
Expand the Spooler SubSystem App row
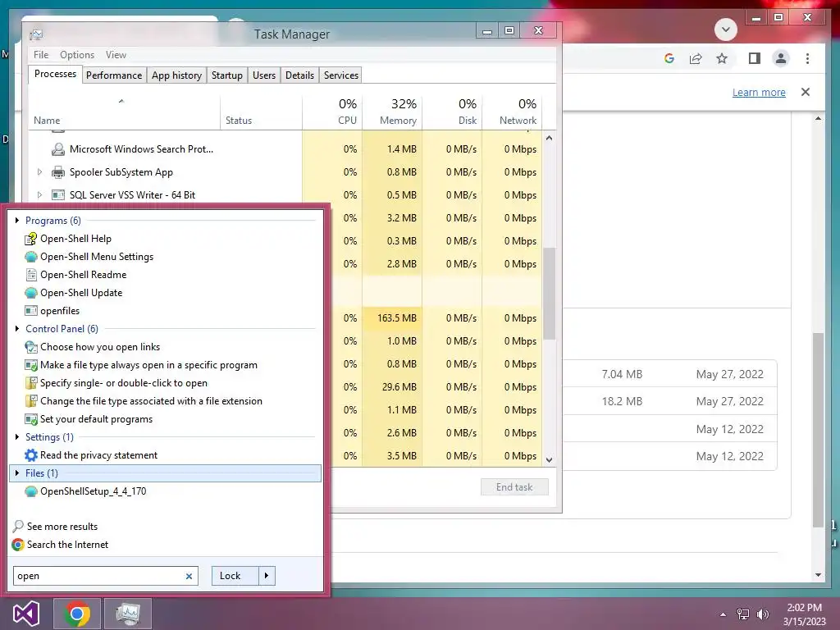tap(39, 172)
